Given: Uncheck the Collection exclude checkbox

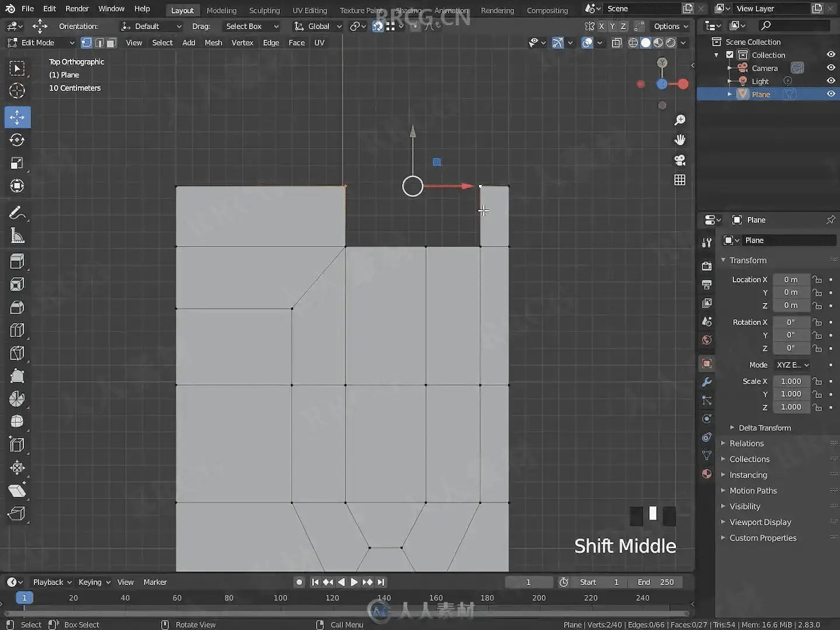Looking at the screenshot, I should point(730,55).
